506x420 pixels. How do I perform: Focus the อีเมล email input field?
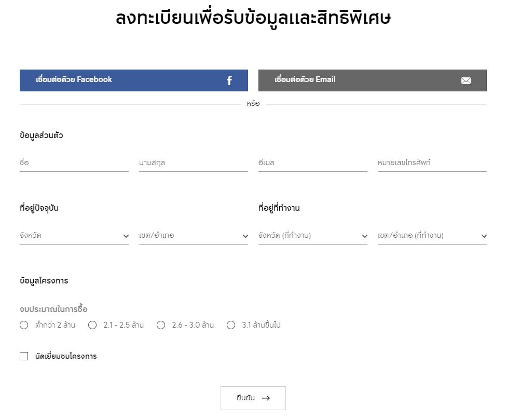pos(312,163)
